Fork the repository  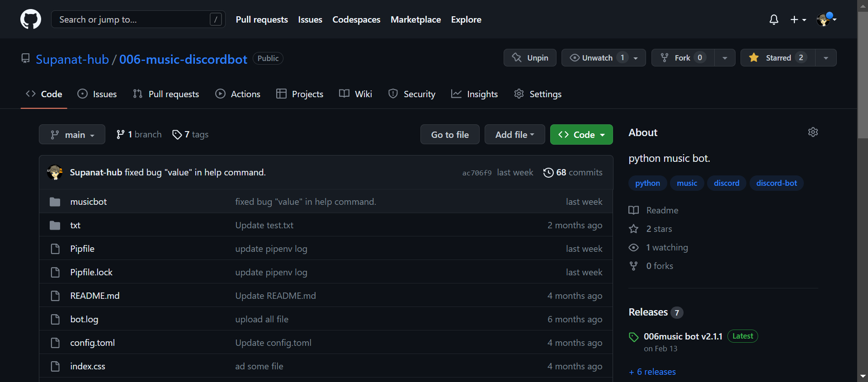click(x=683, y=58)
